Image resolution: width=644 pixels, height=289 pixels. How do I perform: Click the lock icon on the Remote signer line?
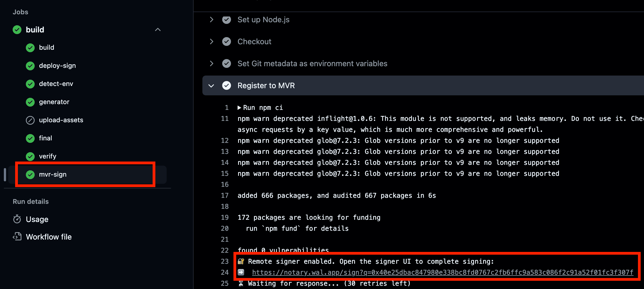[241, 261]
